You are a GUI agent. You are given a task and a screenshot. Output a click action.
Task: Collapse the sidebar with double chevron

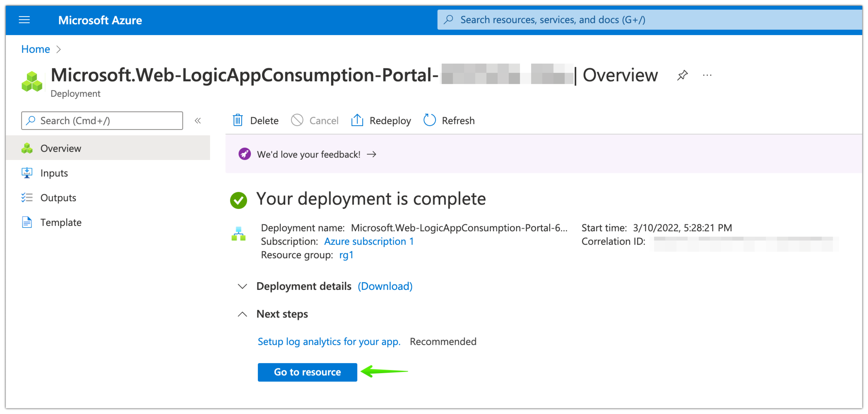198,121
